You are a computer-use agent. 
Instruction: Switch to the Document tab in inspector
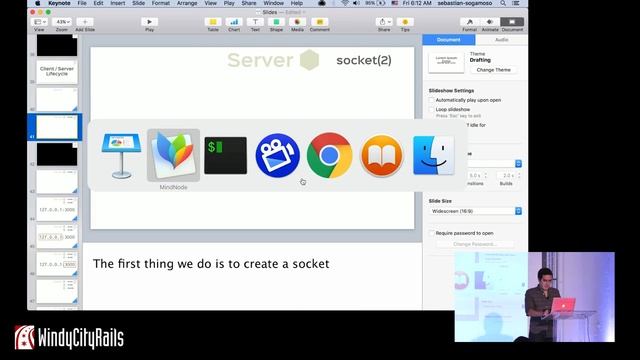[x=449, y=40]
